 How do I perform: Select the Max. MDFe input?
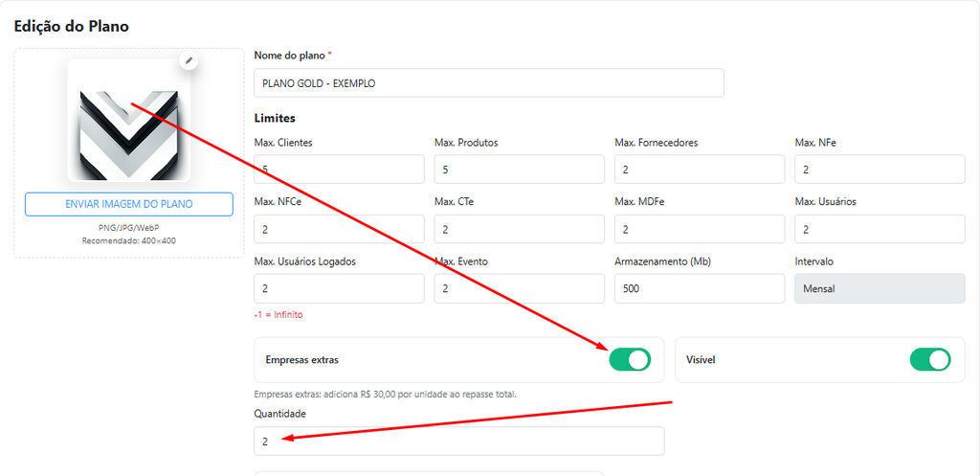[700, 229]
